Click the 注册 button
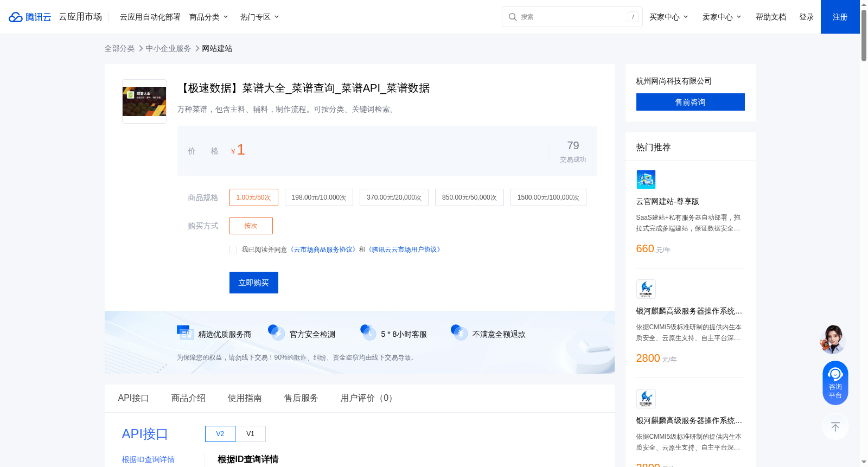Screen dimensions: 868x467 point(840,17)
